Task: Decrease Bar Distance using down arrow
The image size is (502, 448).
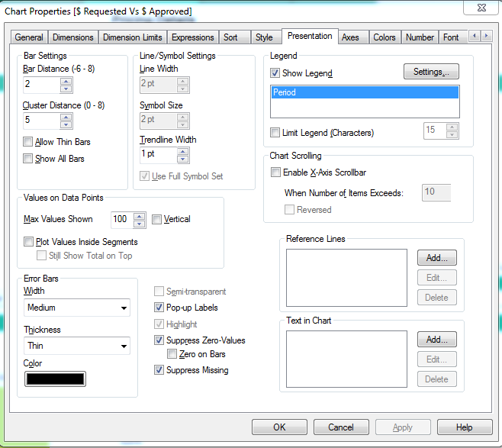Action: click(x=66, y=89)
